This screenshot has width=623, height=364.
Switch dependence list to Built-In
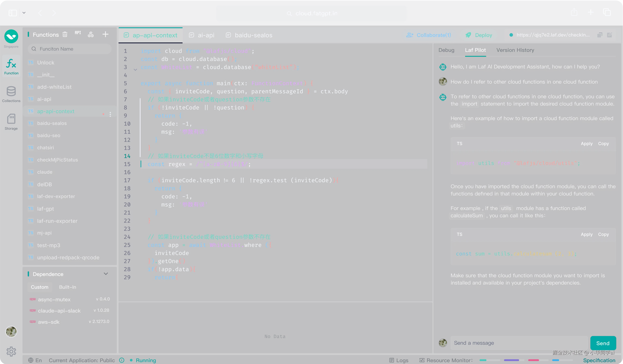pos(68,287)
